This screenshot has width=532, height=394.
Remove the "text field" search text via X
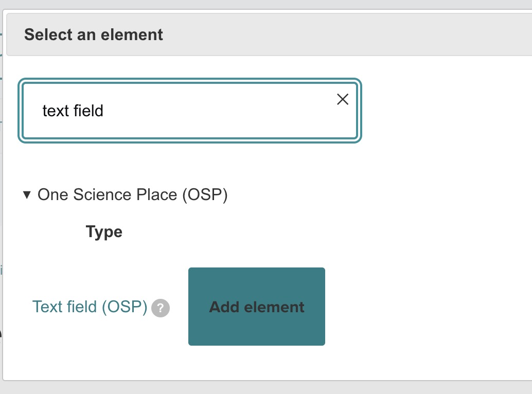[x=343, y=99]
